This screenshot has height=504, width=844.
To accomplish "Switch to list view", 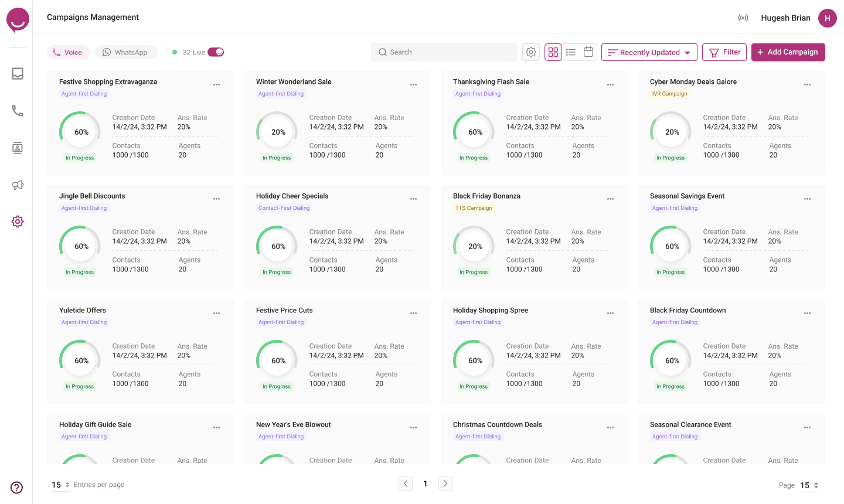I will (571, 52).
